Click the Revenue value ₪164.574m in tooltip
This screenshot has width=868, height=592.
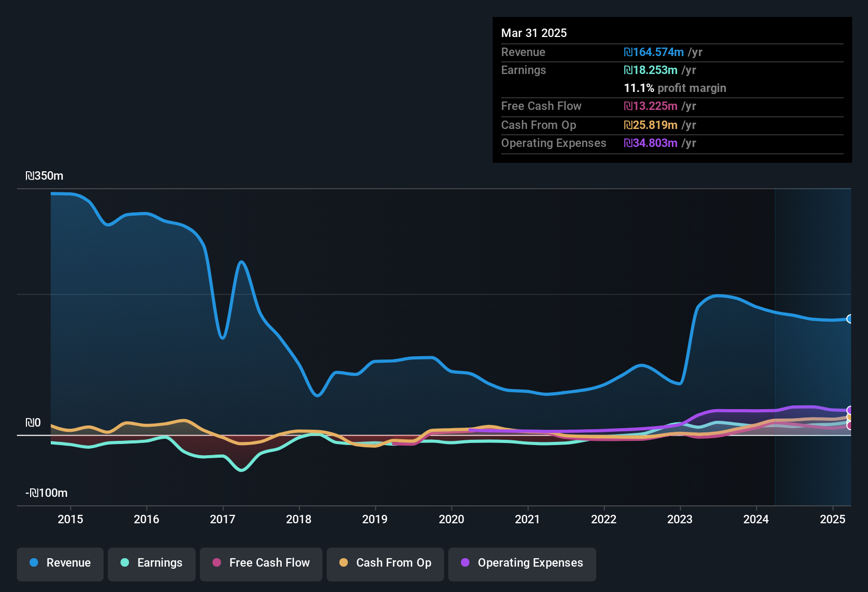coord(654,52)
